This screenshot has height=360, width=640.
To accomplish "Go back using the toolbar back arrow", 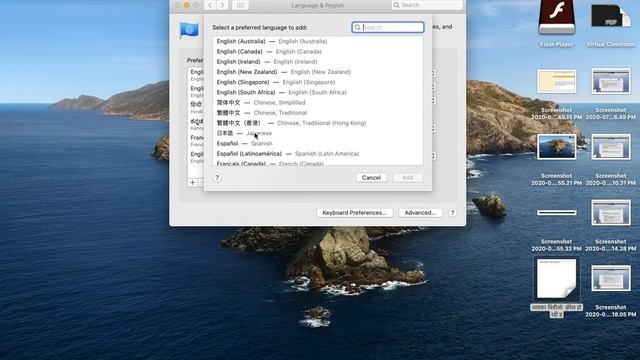I will 210,5.
